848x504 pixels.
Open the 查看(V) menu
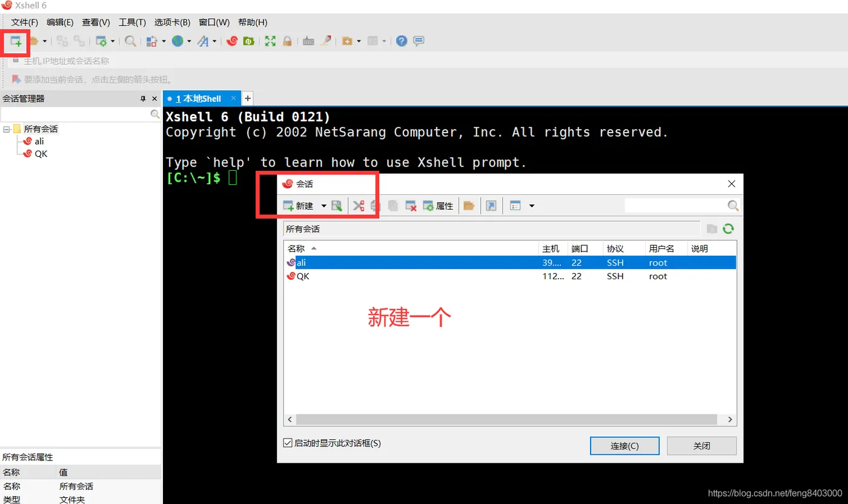[96, 22]
